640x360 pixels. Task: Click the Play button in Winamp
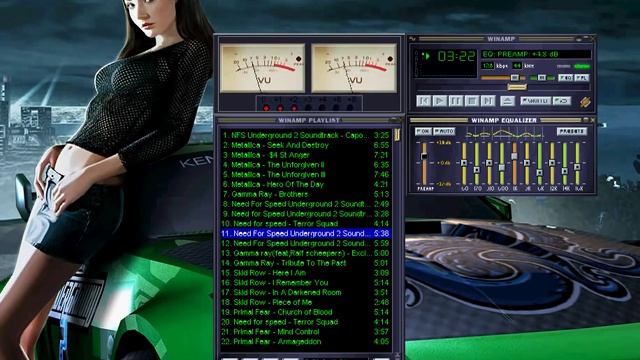pos(440,101)
